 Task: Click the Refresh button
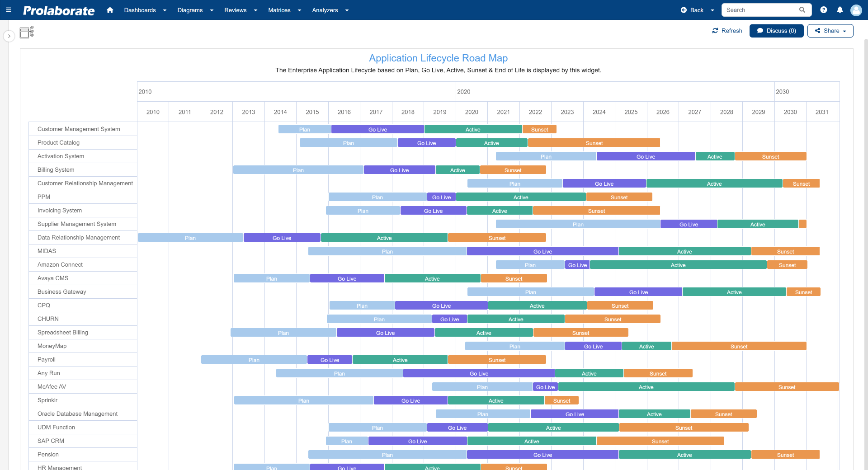pos(727,31)
